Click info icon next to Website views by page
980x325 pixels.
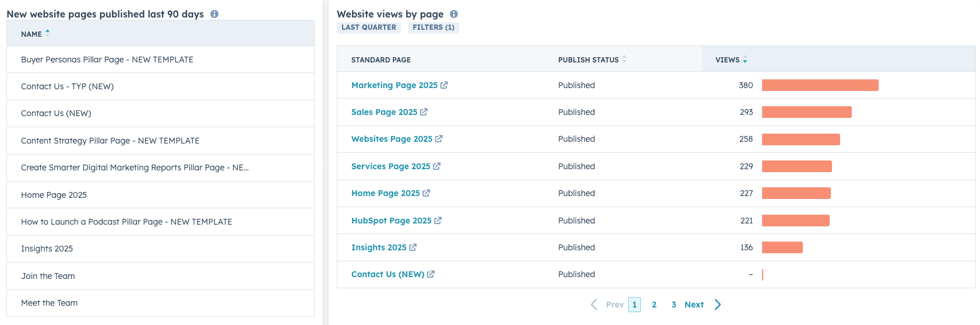tap(454, 14)
